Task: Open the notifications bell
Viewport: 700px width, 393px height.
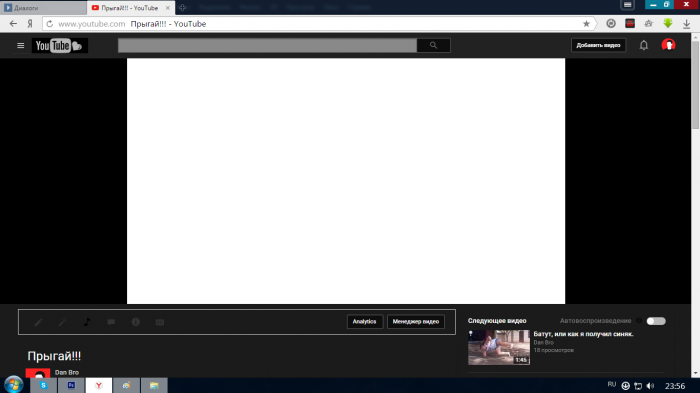Action: [x=644, y=45]
